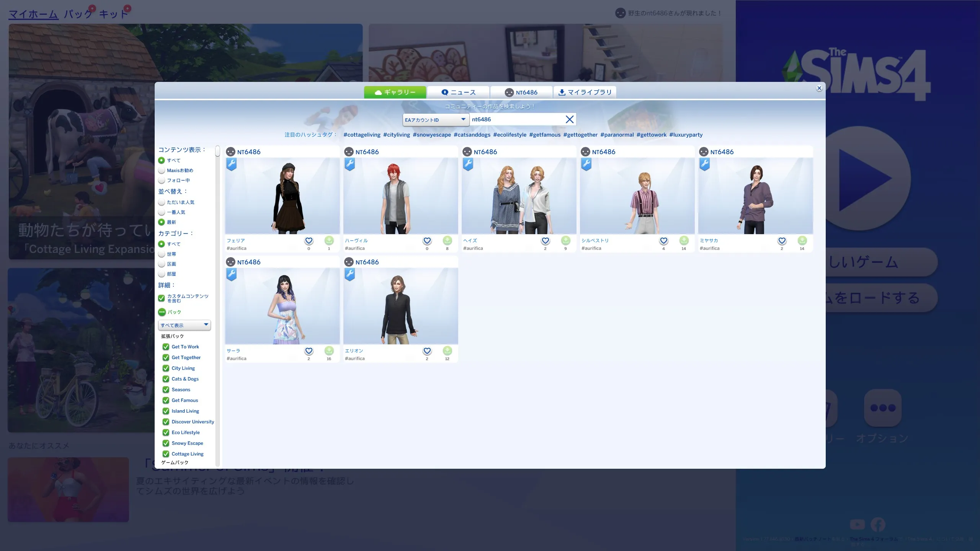
Task: Open the シルベストリ Sim thumbnail
Action: (637, 196)
